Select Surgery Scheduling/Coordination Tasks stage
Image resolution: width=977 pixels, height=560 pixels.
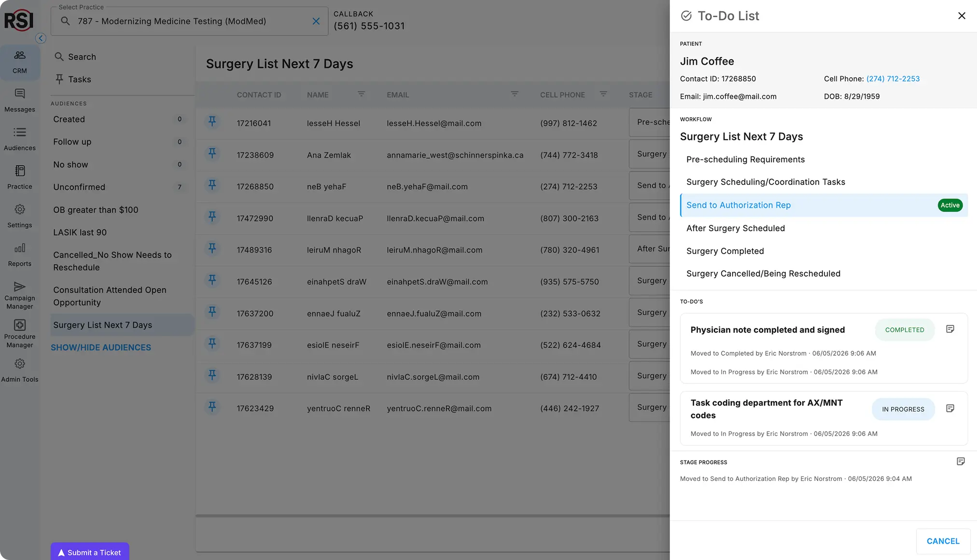tap(823, 182)
